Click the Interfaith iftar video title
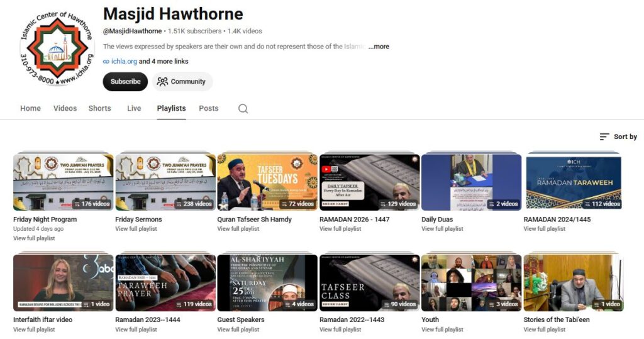This screenshot has height=339, width=644. (x=43, y=320)
